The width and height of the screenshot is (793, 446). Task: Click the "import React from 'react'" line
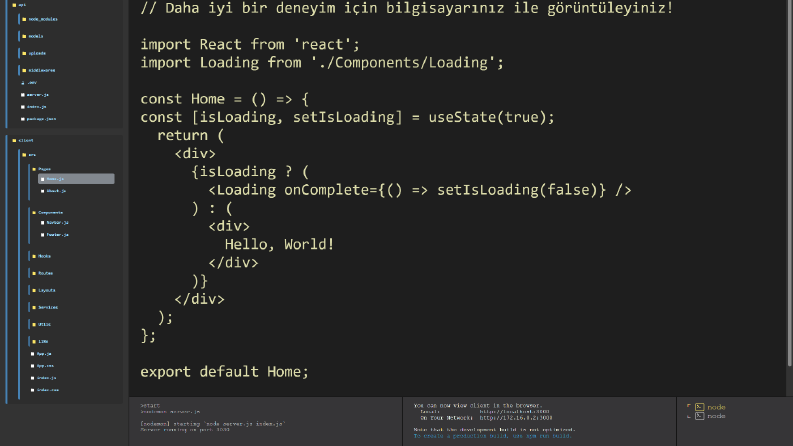point(250,44)
